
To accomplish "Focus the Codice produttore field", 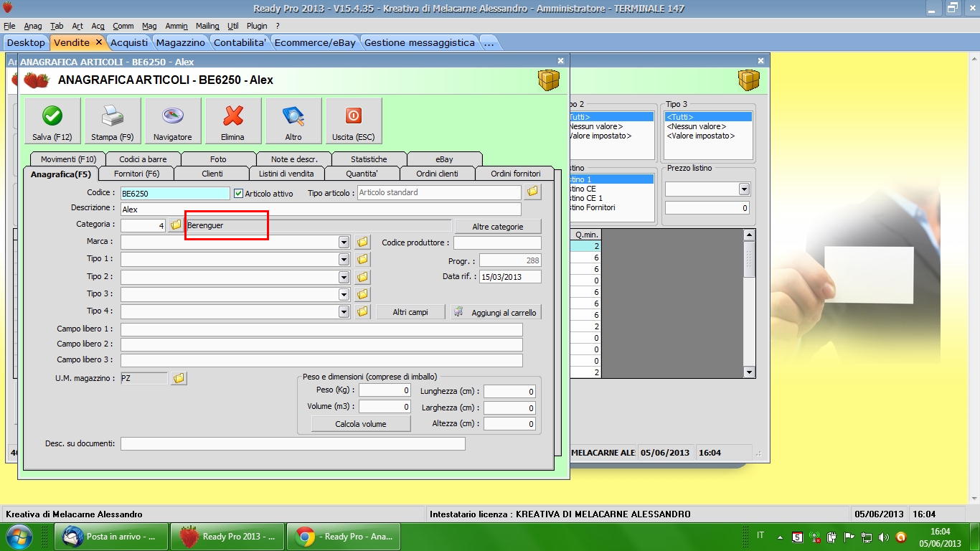I will (x=497, y=243).
